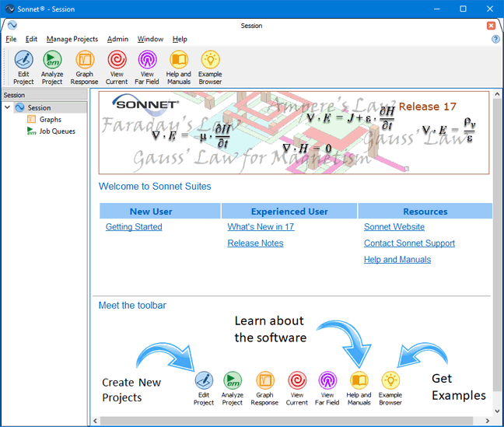Click View Far Field in Meet the toolbar image
The height and width of the screenshot is (427, 504).
click(x=327, y=388)
